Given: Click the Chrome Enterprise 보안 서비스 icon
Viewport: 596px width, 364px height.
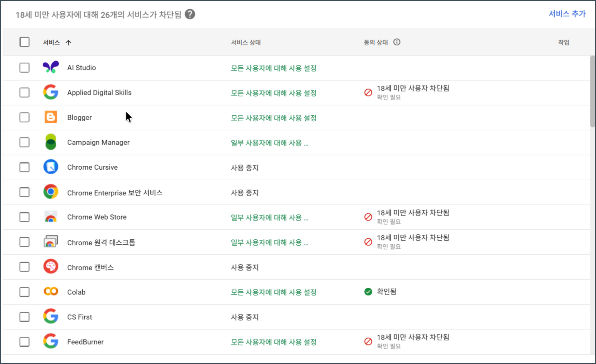Looking at the screenshot, I should coord(51,192).
